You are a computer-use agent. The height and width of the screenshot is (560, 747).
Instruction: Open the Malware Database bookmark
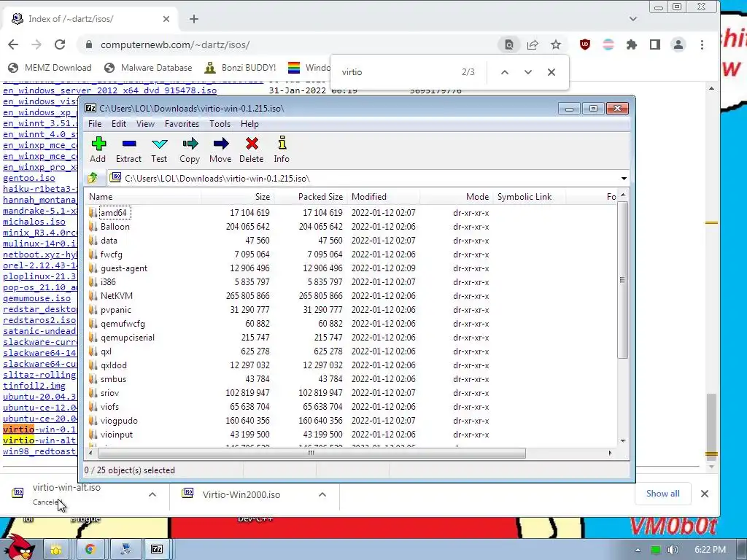click(x=148, y=68)
